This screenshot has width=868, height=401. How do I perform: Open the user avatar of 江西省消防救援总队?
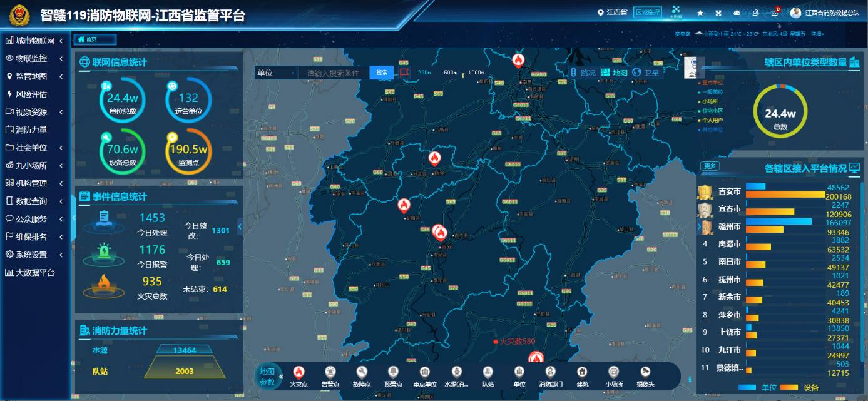coord(795,13)
